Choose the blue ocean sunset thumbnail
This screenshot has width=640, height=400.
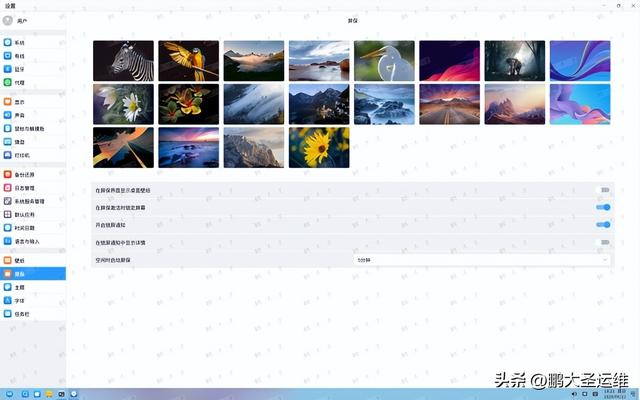pos(189,147)
